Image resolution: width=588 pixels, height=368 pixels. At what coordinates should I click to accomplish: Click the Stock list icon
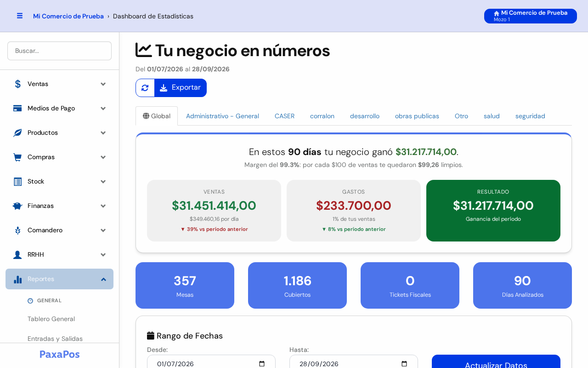(17, 182)
